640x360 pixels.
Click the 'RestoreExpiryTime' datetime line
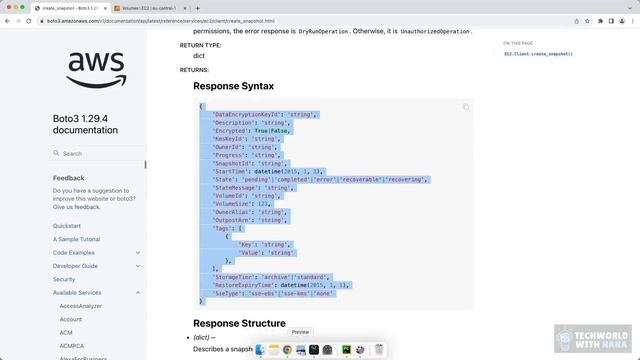[x=281, y=285]
